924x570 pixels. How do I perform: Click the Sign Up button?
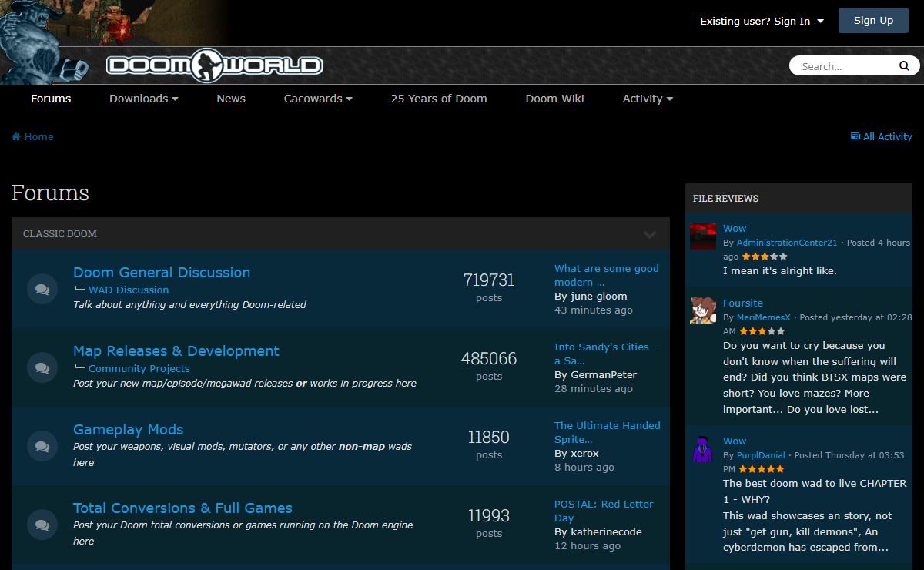pyautogui.click(x=873, y=21)
